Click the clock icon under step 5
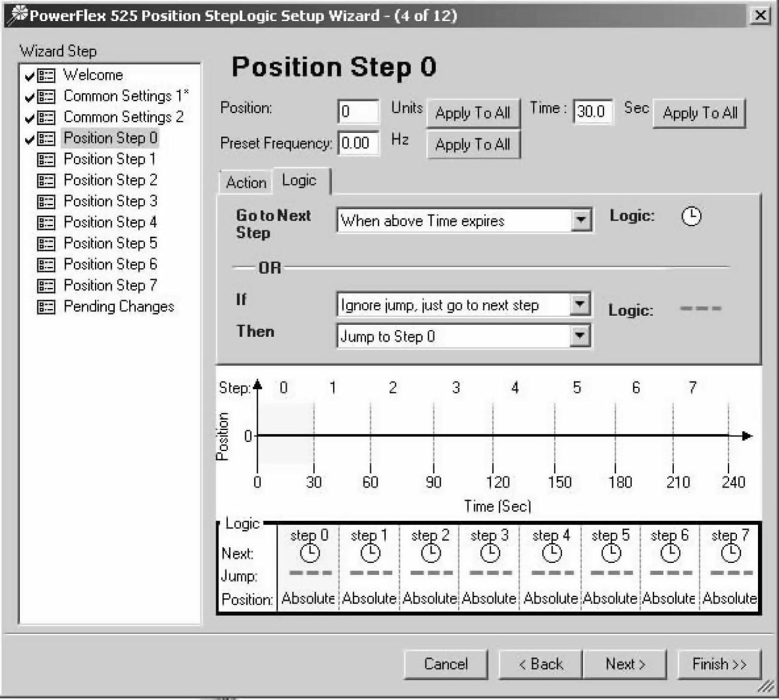Screen dimensions: 779x700 tap(611, 553)
